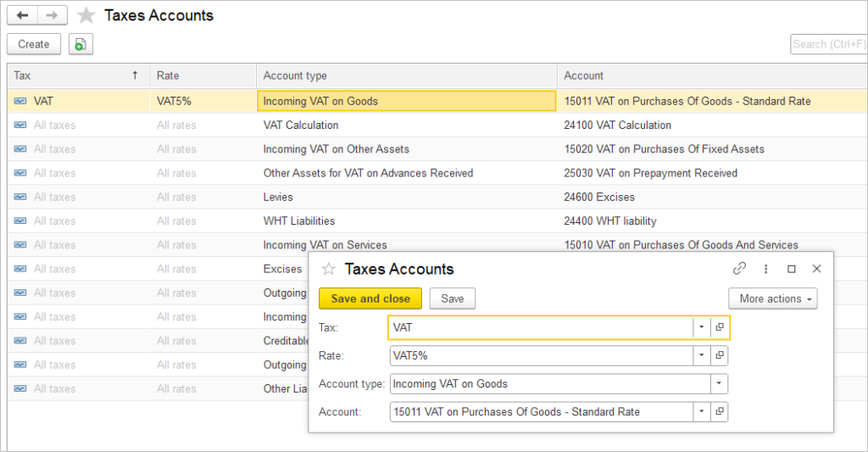
Task: Focus the Search (Ctrl+F) field
Action: (x=829, y=44)
